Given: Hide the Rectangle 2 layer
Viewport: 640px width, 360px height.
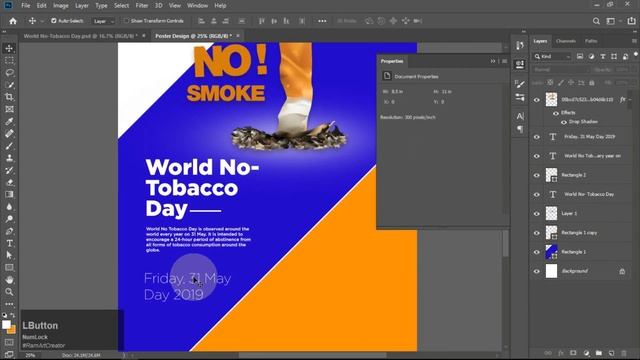Looking at the screenshot, I should pos(537,176).
